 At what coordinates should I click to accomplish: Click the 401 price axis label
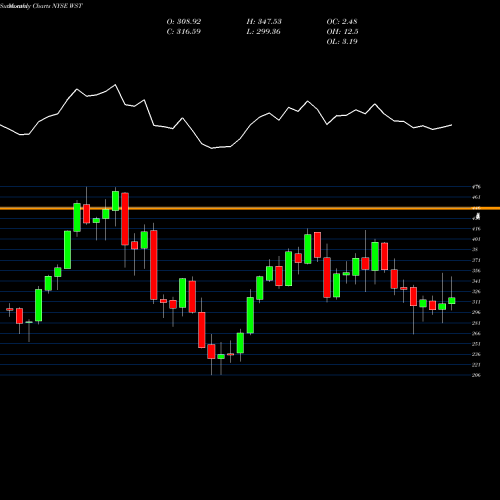point(477,239)
